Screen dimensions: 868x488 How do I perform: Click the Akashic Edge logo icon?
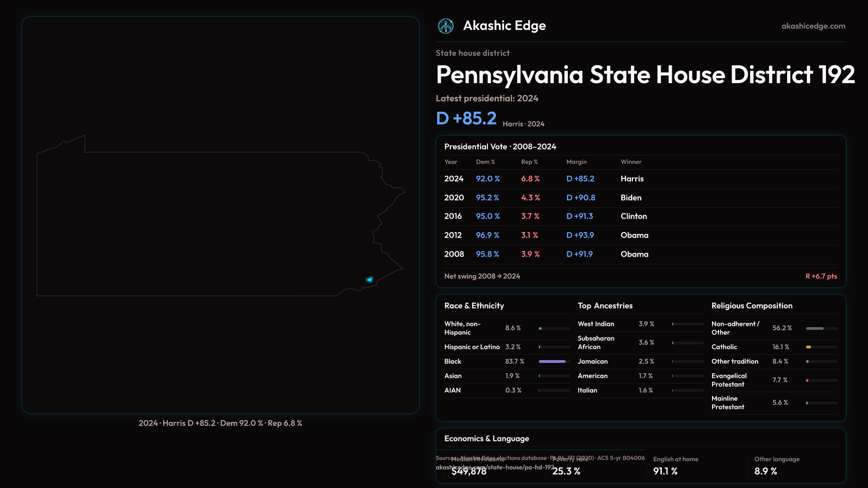(446, 26)
